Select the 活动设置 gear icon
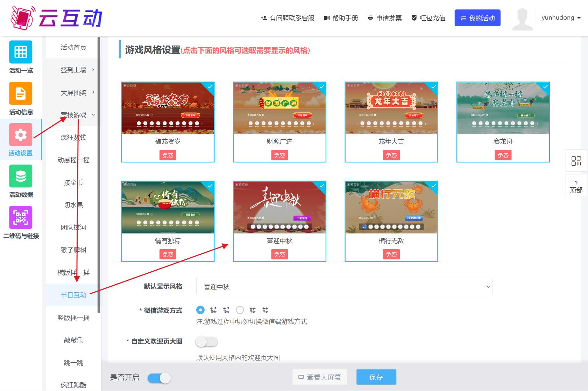 pyautogui.click(x=21, y=134)
